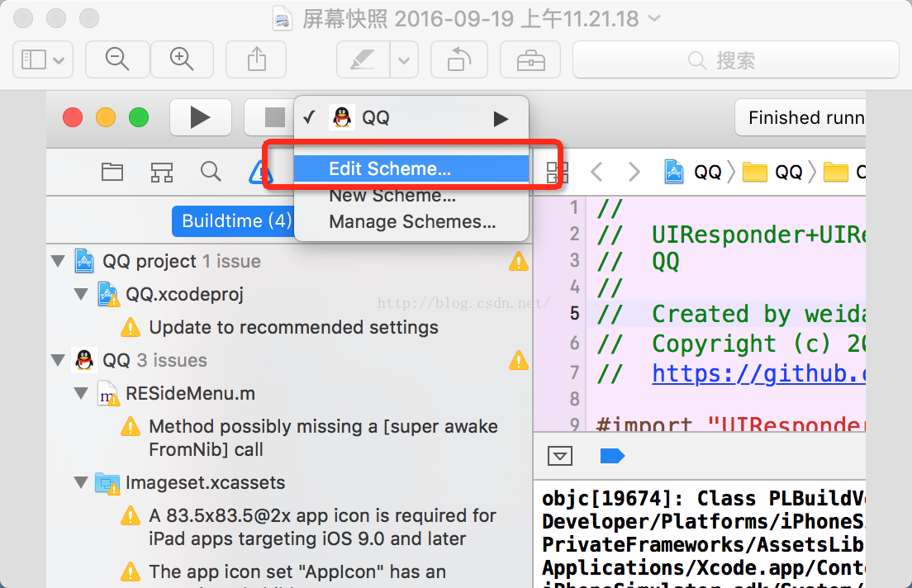Rotate the image with Preview rotate button
The width and height of the screenshot is (912, 588).
[x=459, y=59]
